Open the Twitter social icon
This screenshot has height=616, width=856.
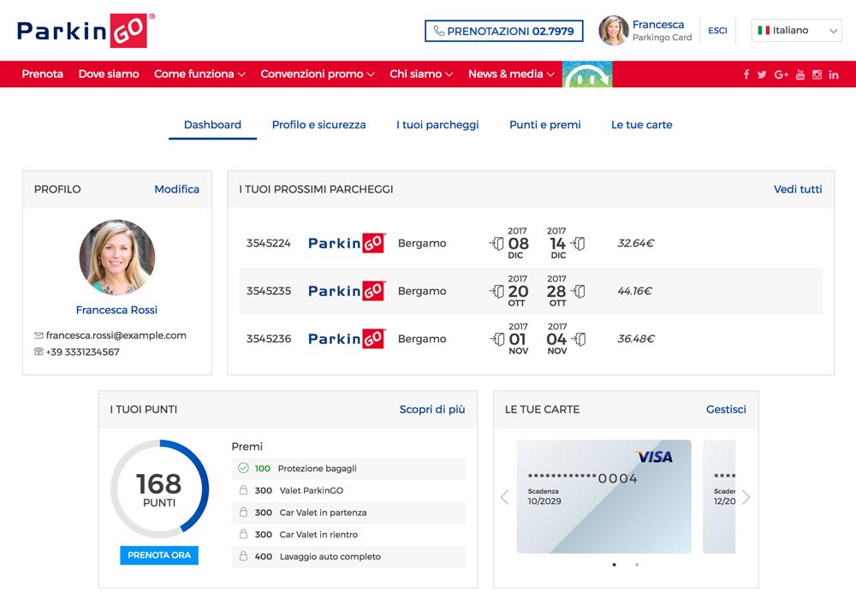click(762, 74)
